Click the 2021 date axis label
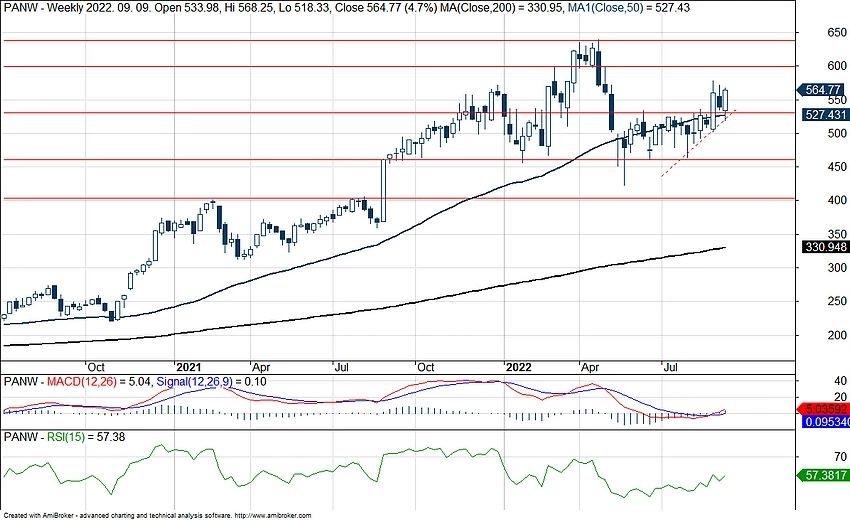The width and height of the screenshot is (850, 520). [189, 367]
